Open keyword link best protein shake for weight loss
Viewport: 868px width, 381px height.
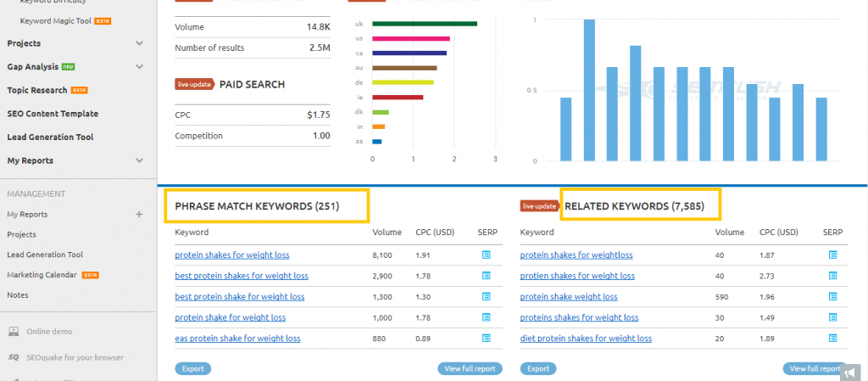tap(240, 297)
